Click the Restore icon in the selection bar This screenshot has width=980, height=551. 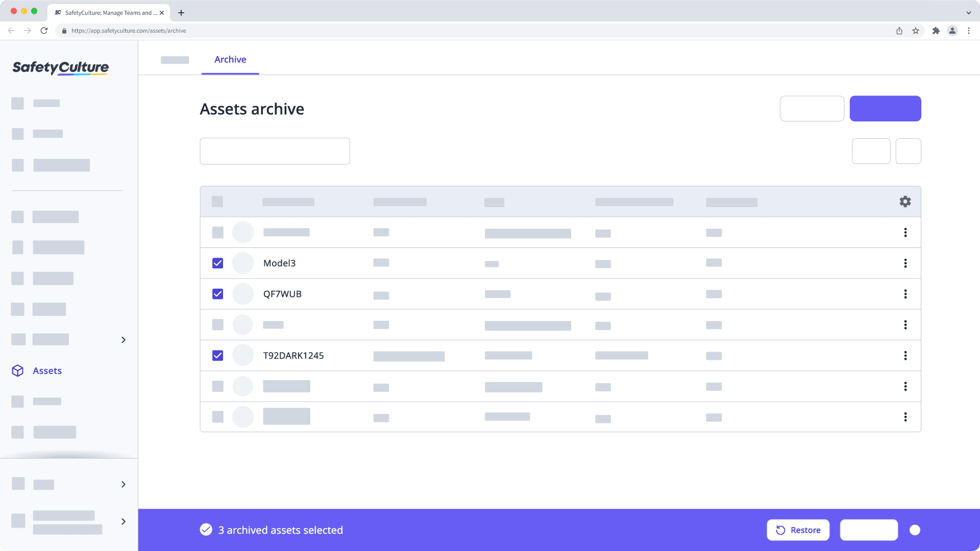click(x=779, y=530)
